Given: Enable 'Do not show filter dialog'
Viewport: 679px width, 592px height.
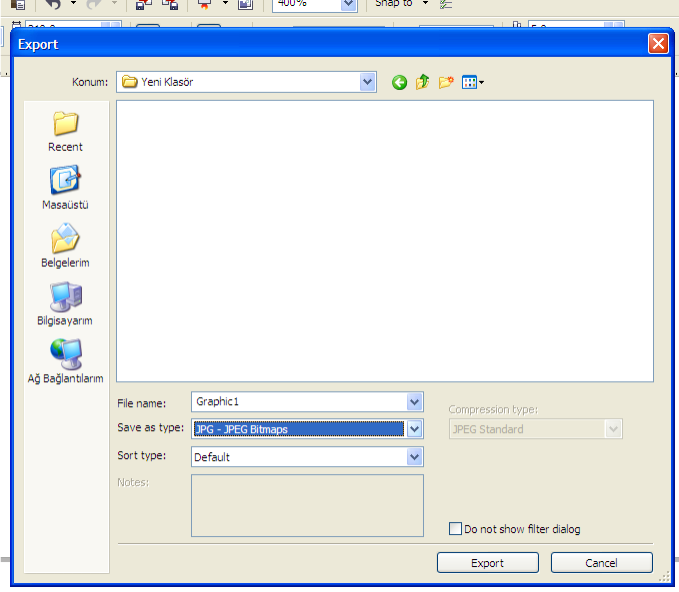Looking at the screenshot, I should pyautogui.click(x=456, y=529).
